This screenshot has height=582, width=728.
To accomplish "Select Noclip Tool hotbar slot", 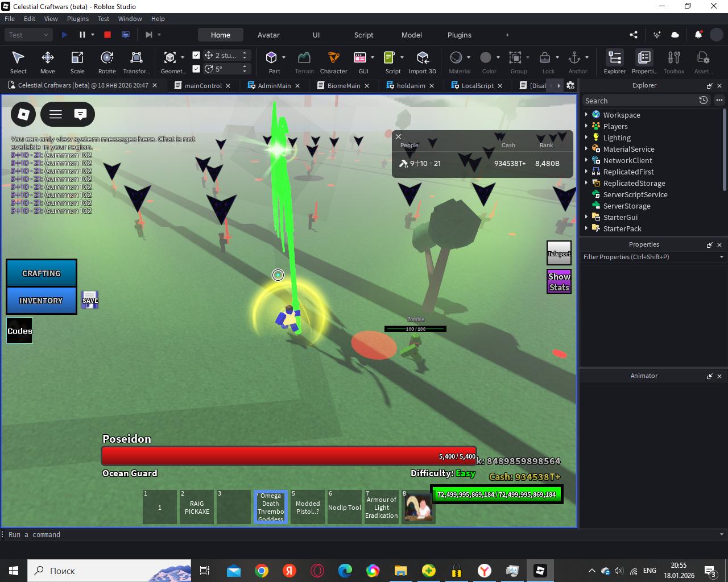I will point(345,507).
